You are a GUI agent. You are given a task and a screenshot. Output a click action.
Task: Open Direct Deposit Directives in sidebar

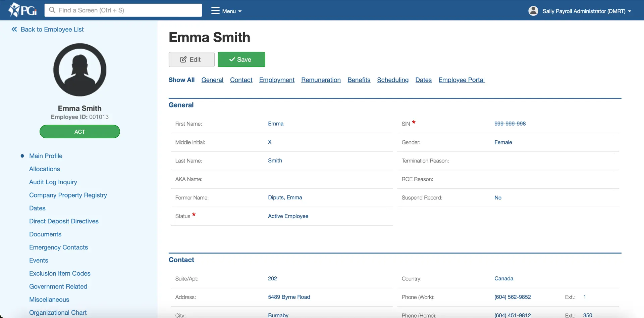[x=64, y=221]
